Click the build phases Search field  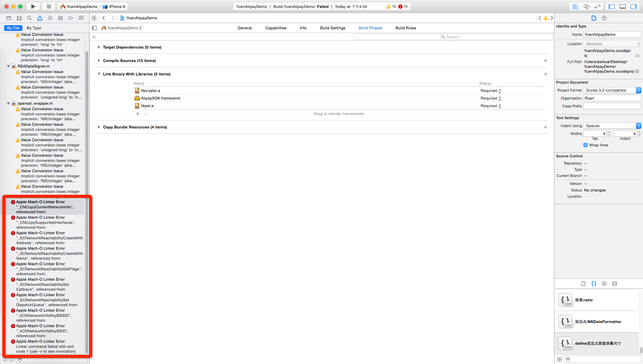453,37
